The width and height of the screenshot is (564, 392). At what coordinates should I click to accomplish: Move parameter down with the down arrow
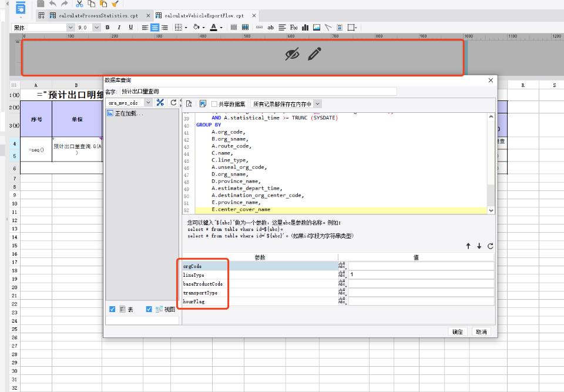point(479,246)
